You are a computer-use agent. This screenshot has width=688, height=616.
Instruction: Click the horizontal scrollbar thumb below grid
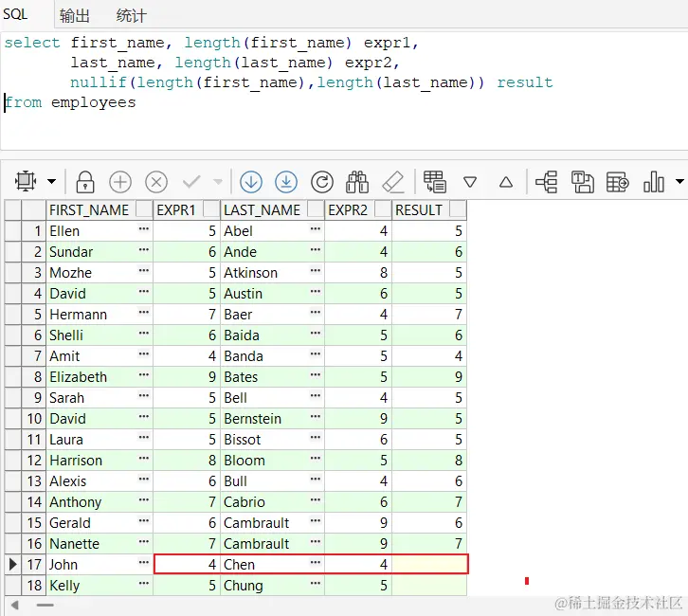coord(45,606)
